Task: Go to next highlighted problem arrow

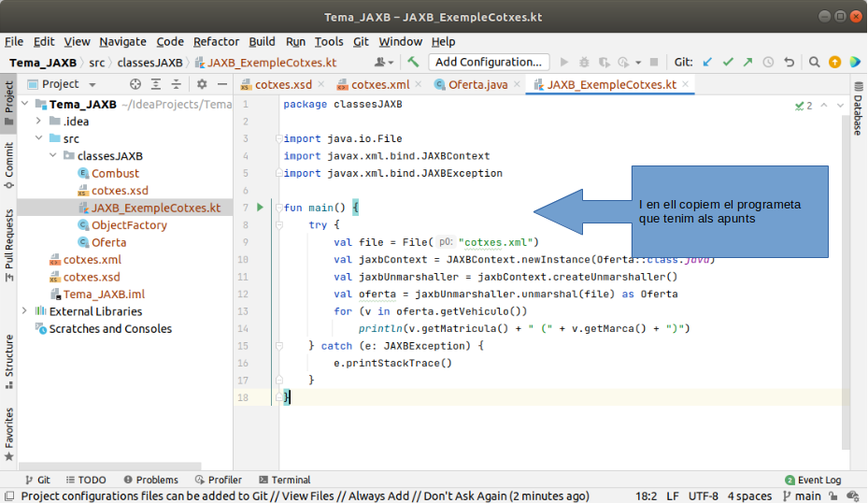Action: click(840, 106)
